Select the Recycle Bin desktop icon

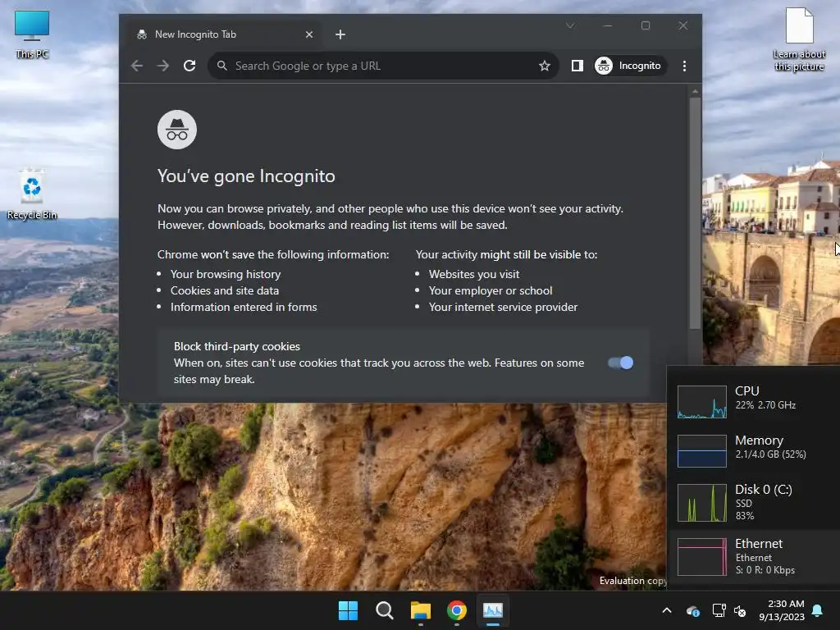pyautogui.click(x=32, y=194)
